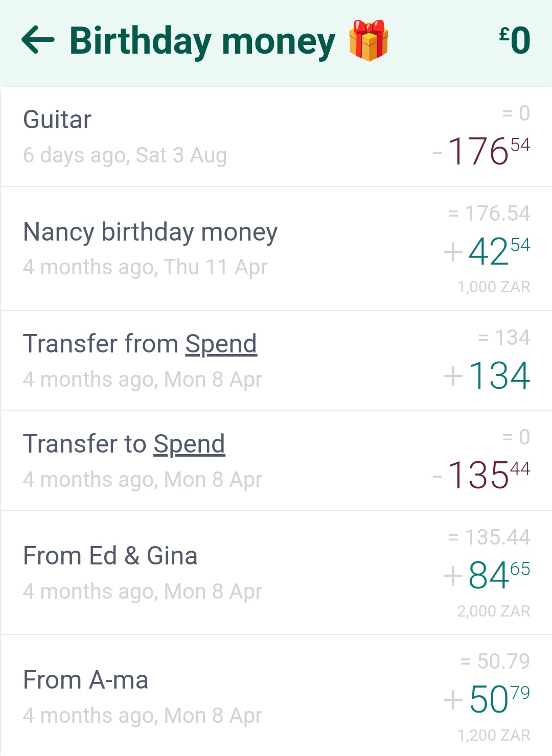Image resolution: width=552 pixels, height=756 pixels.
Task: Tap the +42.54 amount
Action: (487, 251)
